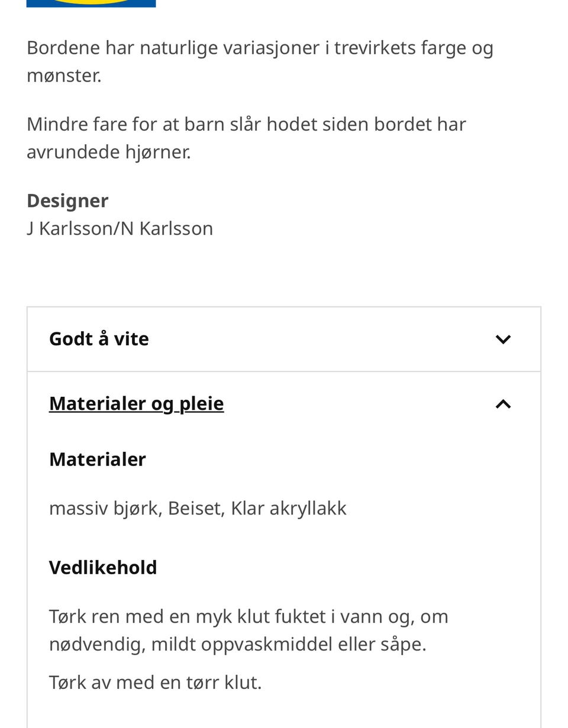Click the underlined Materialer og pleie heading
Image resolution: width=568 pixels, height=728 pixels.
(x=137, y=403)
